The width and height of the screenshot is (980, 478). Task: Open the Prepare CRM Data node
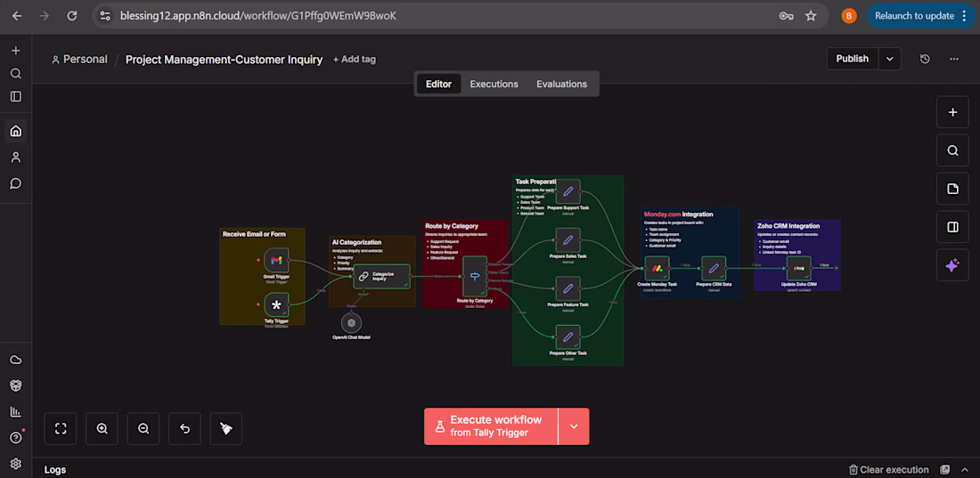click(714, 268)
